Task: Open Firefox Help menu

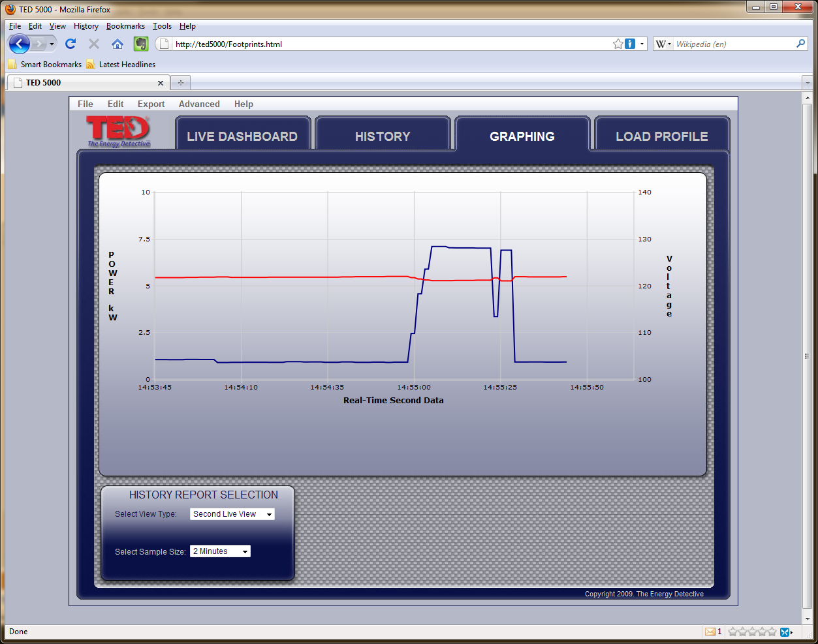Action: (187, 26)
